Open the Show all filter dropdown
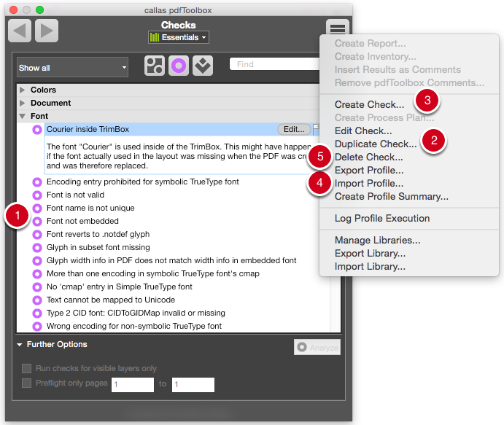This screenshot has width=504, height=425. (x=73, y=68)
